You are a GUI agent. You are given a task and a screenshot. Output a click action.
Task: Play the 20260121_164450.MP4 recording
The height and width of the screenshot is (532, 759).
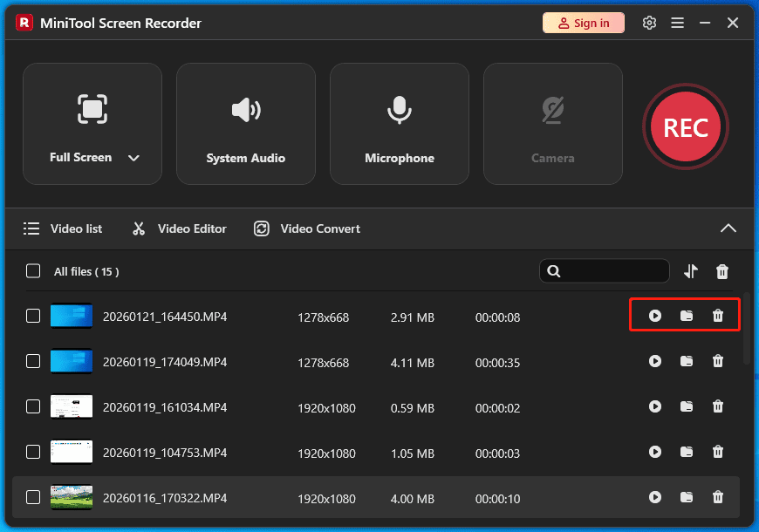pos(655,316)
